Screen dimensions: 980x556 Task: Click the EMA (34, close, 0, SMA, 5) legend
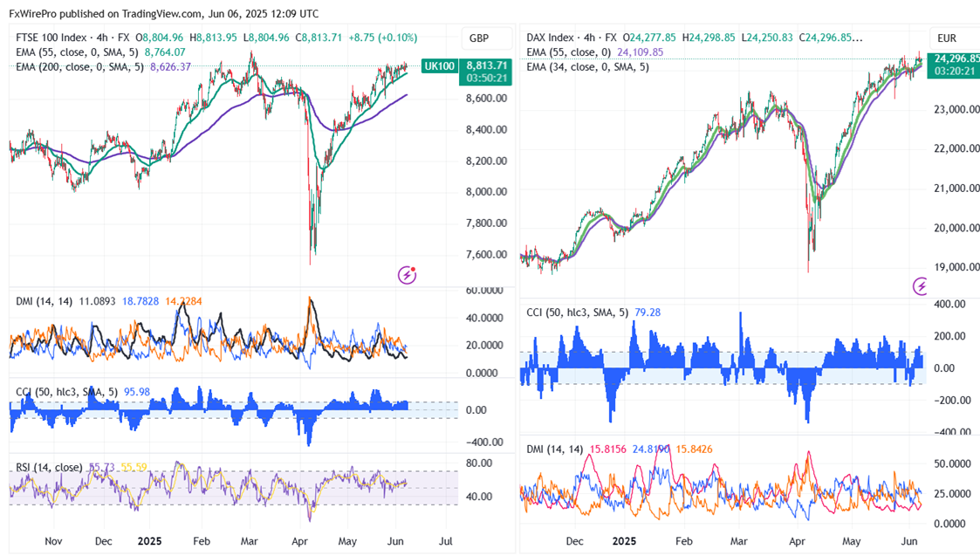pyautogui.click(x=587, y=67)
